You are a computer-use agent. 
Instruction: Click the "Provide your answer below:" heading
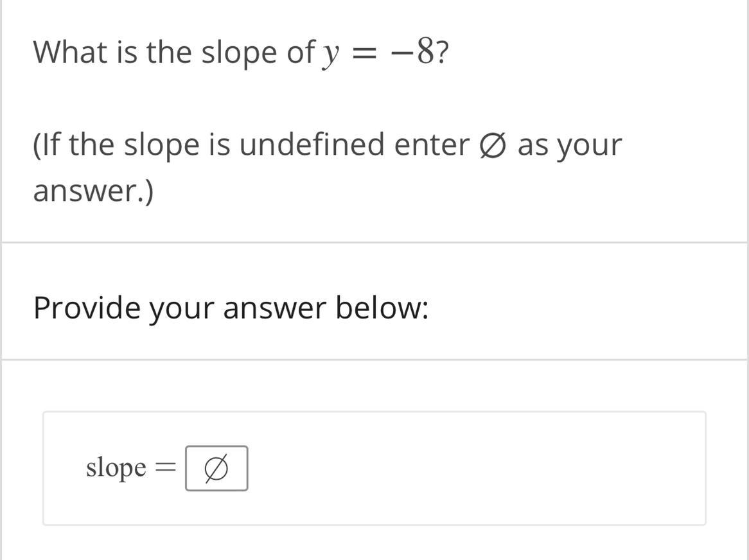[x=231, y=308]
